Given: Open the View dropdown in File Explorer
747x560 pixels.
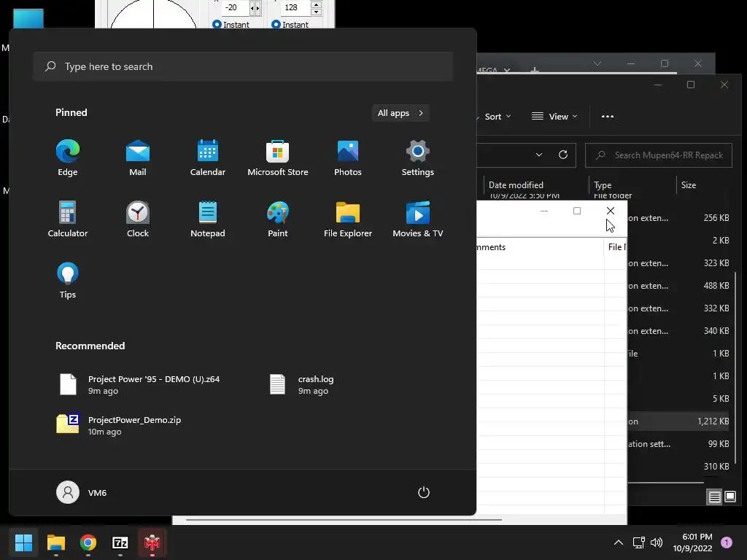Looking at the screenshot, I should 554,117.
